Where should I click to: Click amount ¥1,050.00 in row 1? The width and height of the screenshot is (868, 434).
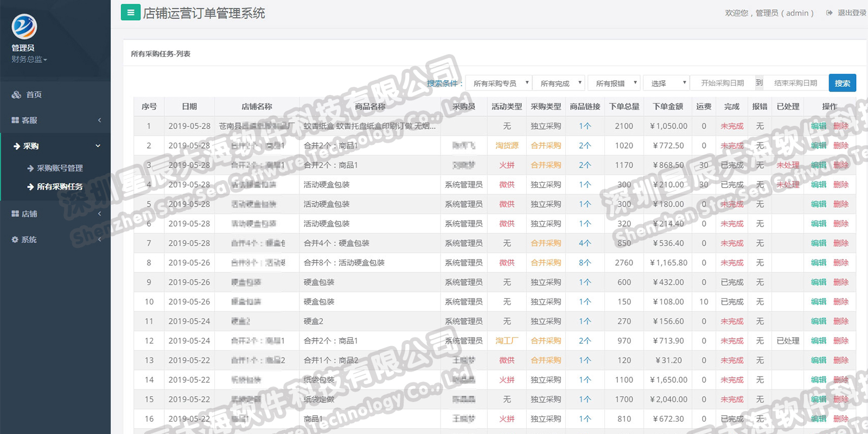[668, 126]
